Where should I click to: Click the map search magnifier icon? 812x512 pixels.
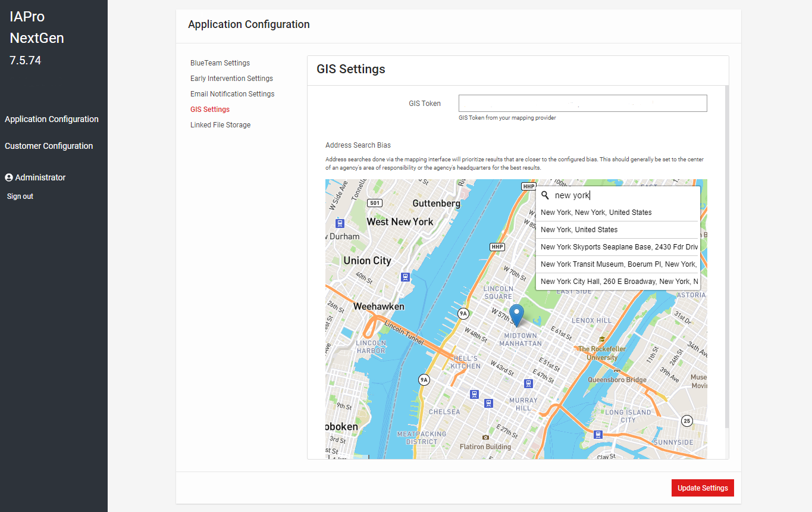tap(545, 195)
